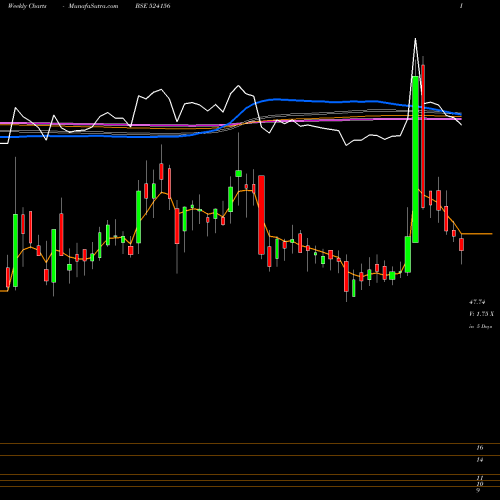The image size is (500, 500).
Task: Click the 'MunafaSutra.com' label
Action: coord(93,6)
